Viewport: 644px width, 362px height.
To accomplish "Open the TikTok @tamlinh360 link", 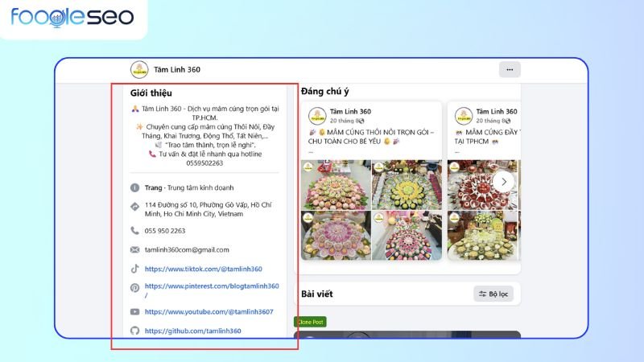I will (203, 269).
